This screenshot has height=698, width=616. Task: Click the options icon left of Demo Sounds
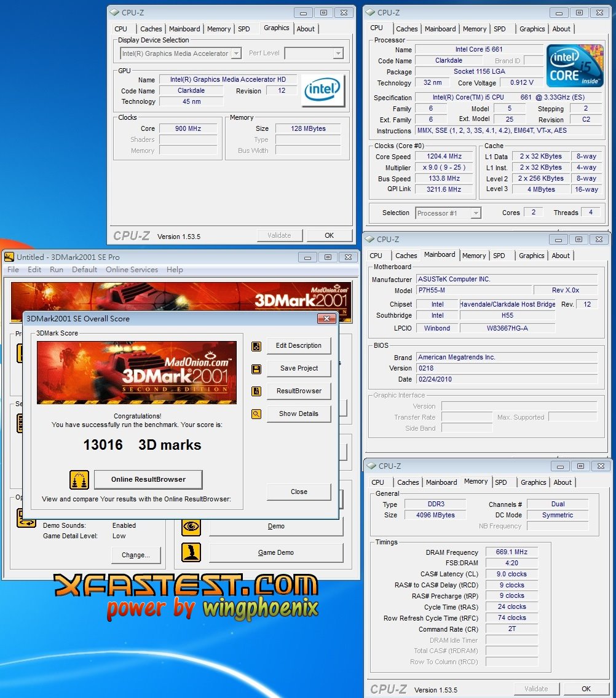click(x=26, y=518)
